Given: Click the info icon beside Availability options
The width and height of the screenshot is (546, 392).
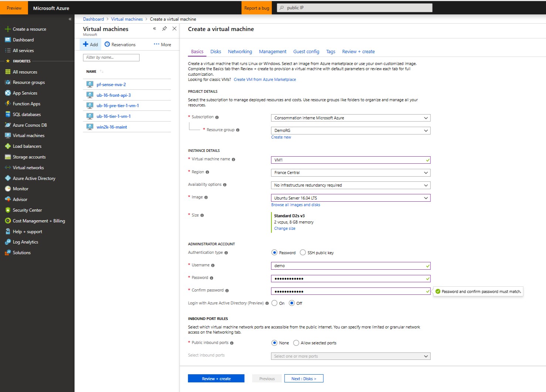Looking at the screenshot, I should tap(225, 185).
